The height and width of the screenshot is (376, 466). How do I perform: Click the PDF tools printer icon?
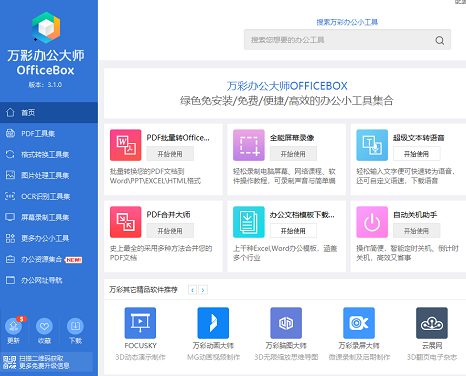pyautogui.click(x=10, y=133)
